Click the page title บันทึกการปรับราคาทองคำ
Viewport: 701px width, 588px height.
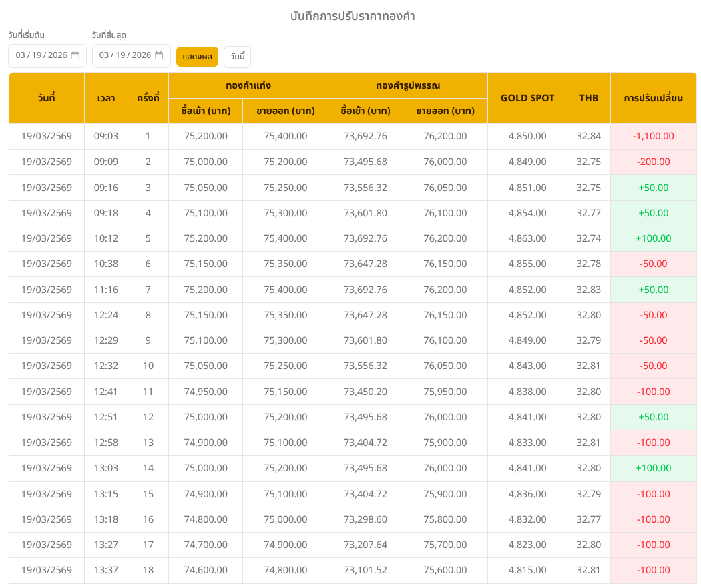[x=353, y=16]
